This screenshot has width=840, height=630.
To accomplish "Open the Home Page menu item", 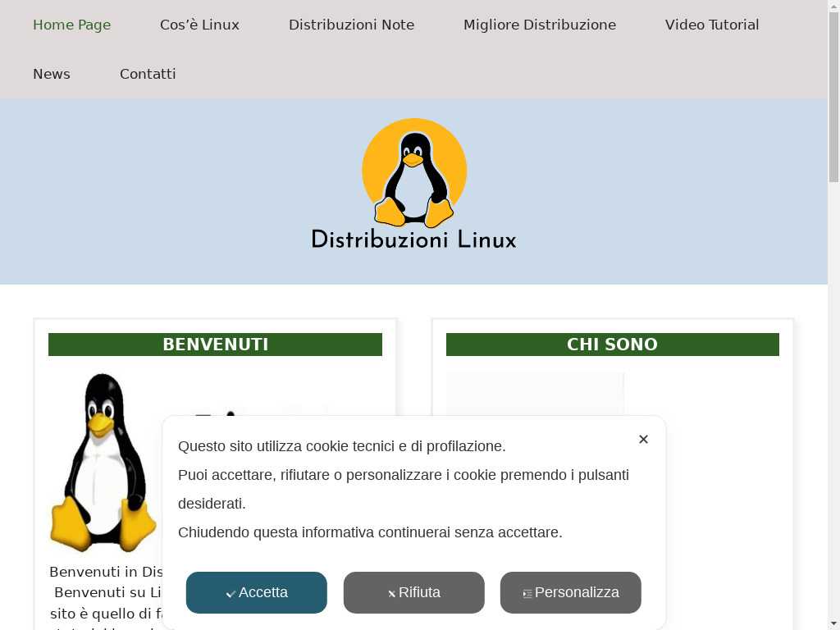I will [x=72, y=25].
